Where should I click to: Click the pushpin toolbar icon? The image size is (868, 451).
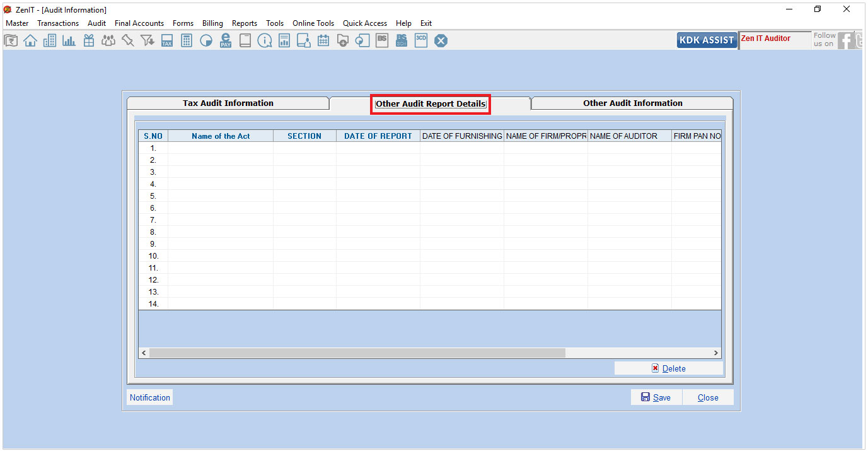128,41
